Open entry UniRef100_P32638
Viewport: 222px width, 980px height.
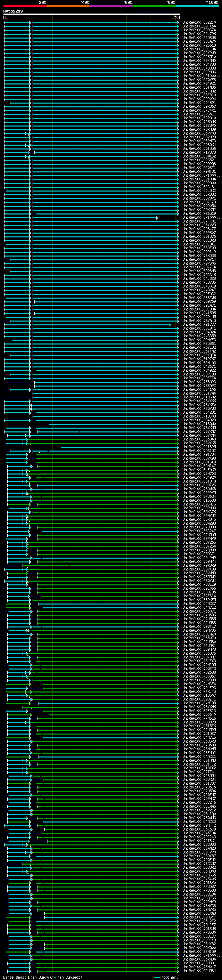tap(199, 672)
